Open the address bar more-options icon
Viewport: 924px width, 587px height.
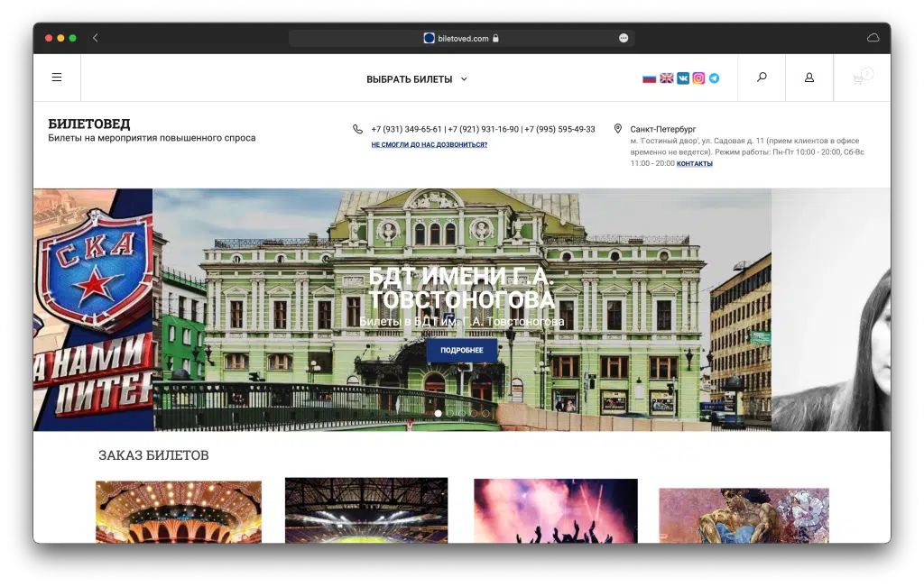(624, 38)
